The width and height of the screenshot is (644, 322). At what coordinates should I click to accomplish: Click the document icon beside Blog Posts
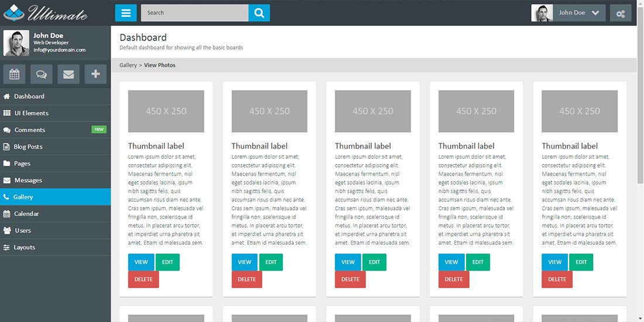click(x=6, y=146)
